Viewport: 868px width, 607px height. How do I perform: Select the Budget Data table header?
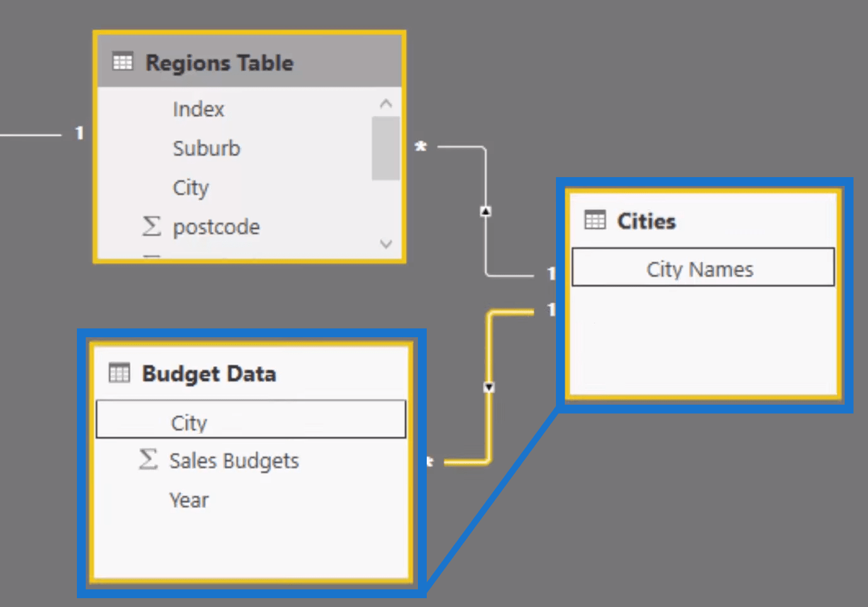[251, 373]
